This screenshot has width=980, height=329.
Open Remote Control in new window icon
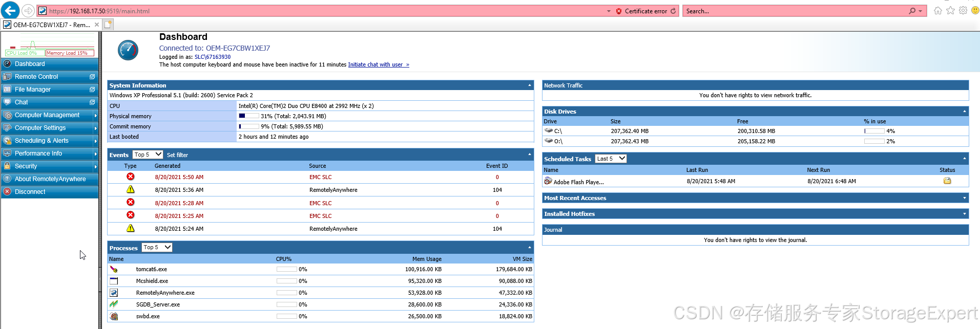coord(92,77)
